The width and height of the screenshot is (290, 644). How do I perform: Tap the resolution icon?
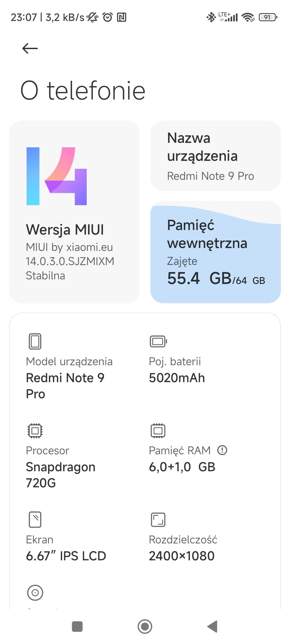click(x=158, y=520)
